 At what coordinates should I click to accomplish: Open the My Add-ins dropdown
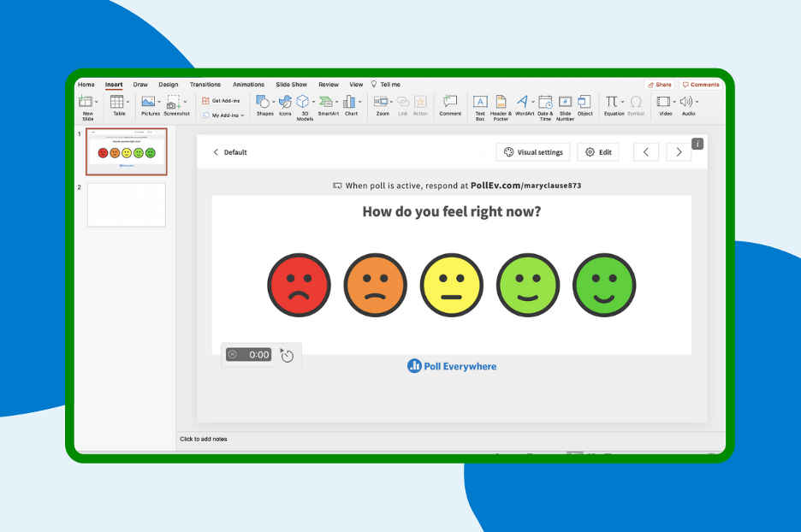pyautogui.click(x=242, y=115)
